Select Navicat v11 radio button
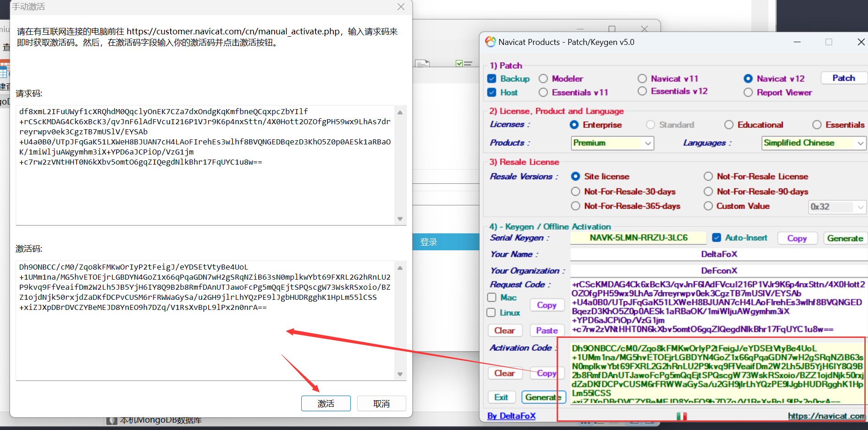Viewport: 868px width, 430px height. 642,78
